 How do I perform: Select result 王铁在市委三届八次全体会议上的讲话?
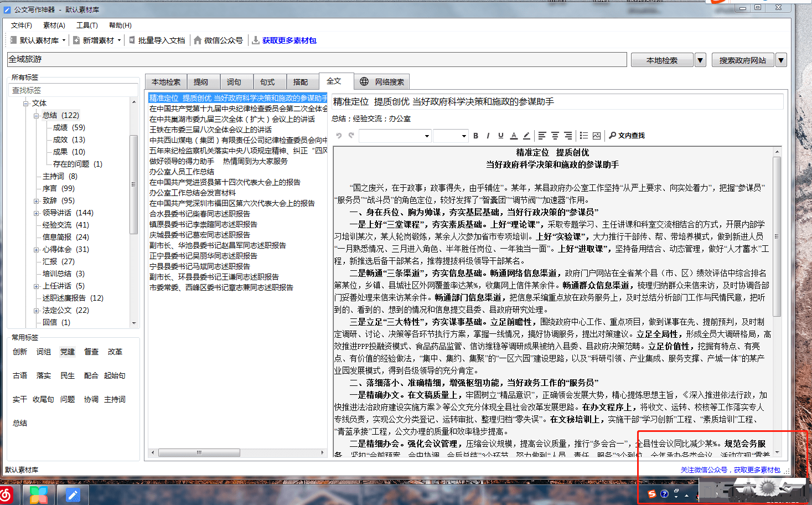tap(210, 130)
